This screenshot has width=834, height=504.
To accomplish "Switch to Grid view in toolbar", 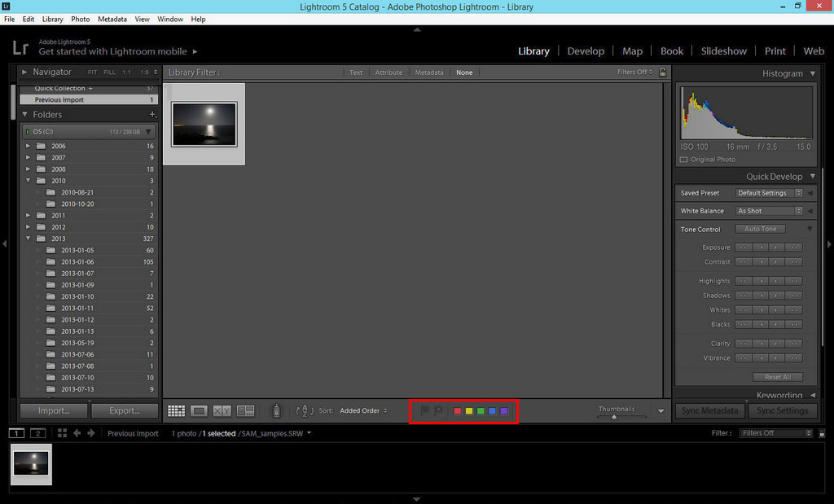I will [x=175, y=411].
